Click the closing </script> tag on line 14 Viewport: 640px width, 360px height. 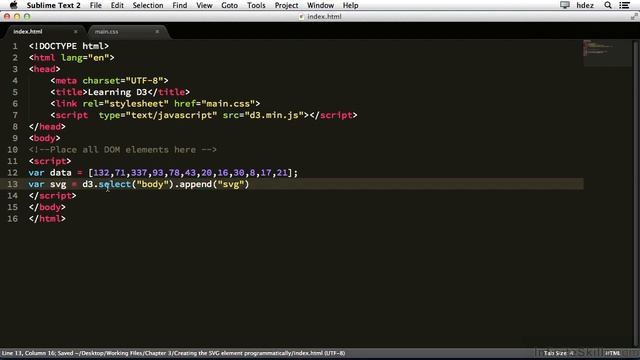click(x=52, y=196)
